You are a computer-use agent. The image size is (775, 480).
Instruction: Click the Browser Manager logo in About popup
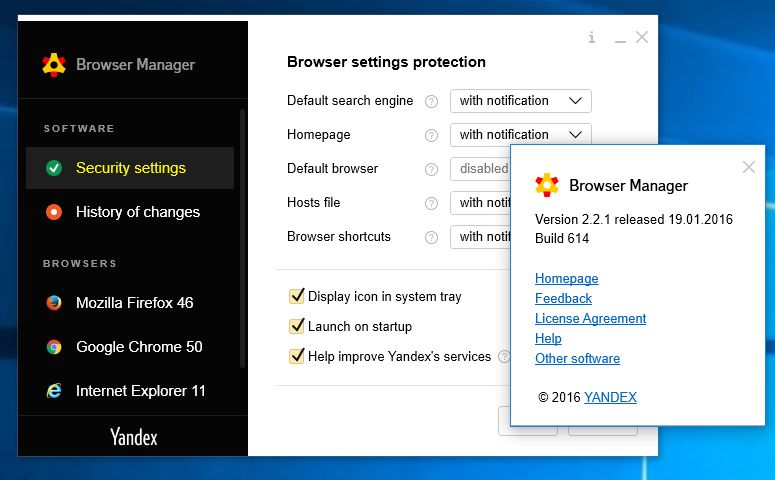click(x=547, y=185)
